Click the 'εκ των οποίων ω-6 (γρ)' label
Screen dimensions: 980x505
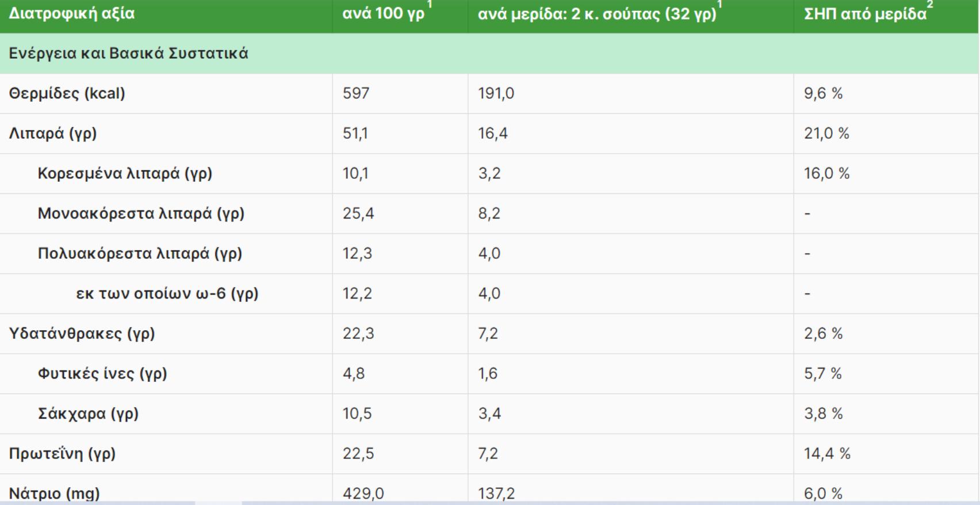(167, 293)
